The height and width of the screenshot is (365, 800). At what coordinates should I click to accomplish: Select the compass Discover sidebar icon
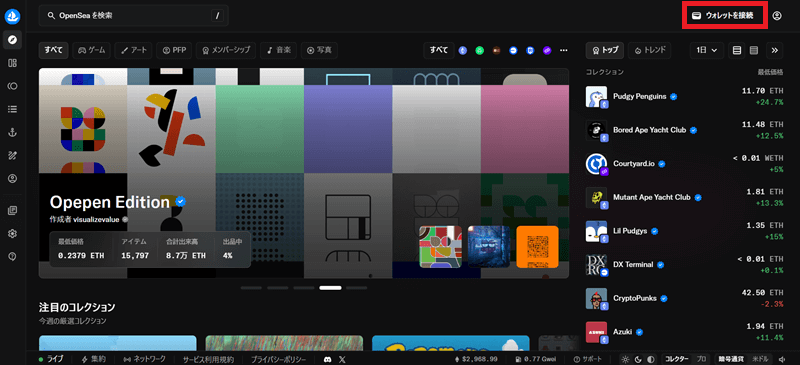tap(12, 39)
